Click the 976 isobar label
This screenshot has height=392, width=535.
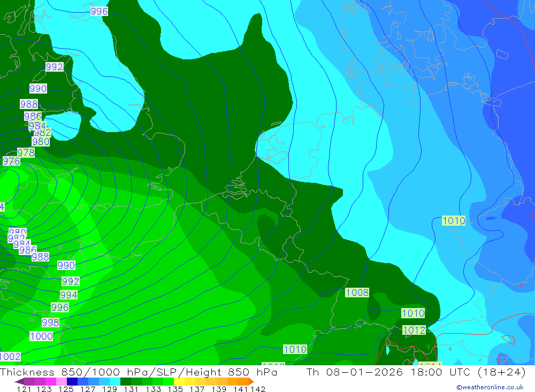pyautogui.click(x=11, y=161)
